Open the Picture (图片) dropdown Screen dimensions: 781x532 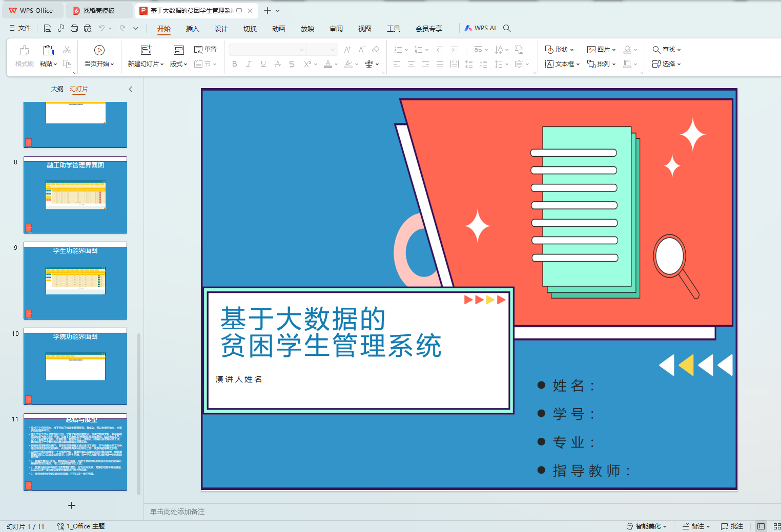coord(601,50)
